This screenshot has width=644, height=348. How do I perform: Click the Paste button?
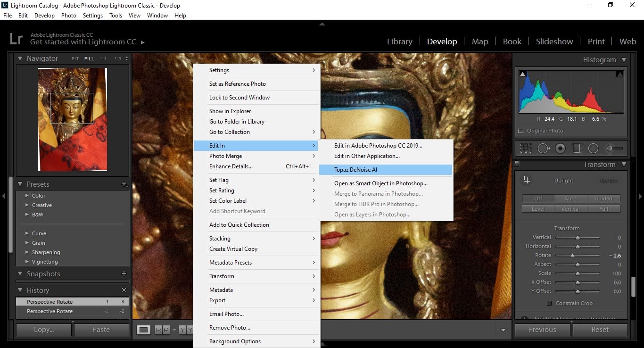pyautogui.click(x=101, y=330)
